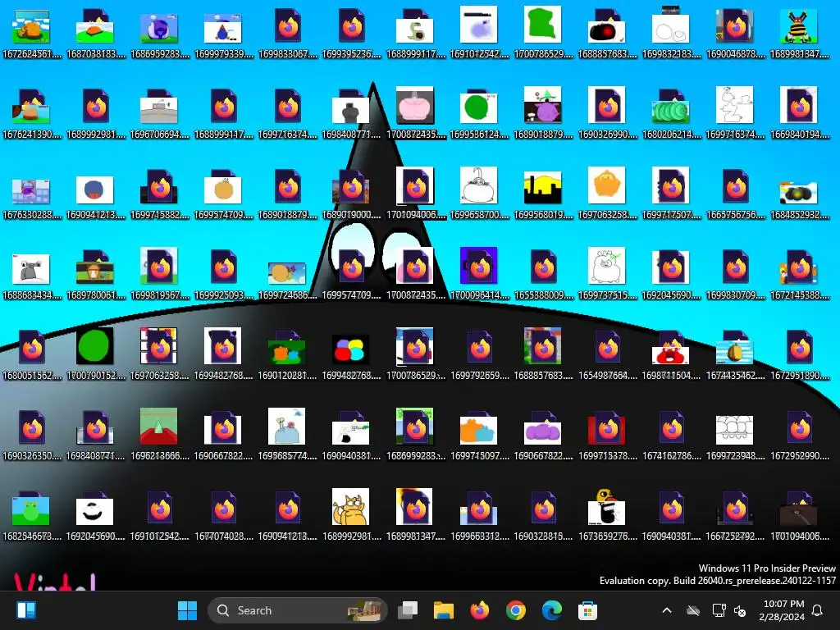Launch Google Chrome from the taskbar
The height and width of the screenshot is (630, 840).
pos(515,610)
